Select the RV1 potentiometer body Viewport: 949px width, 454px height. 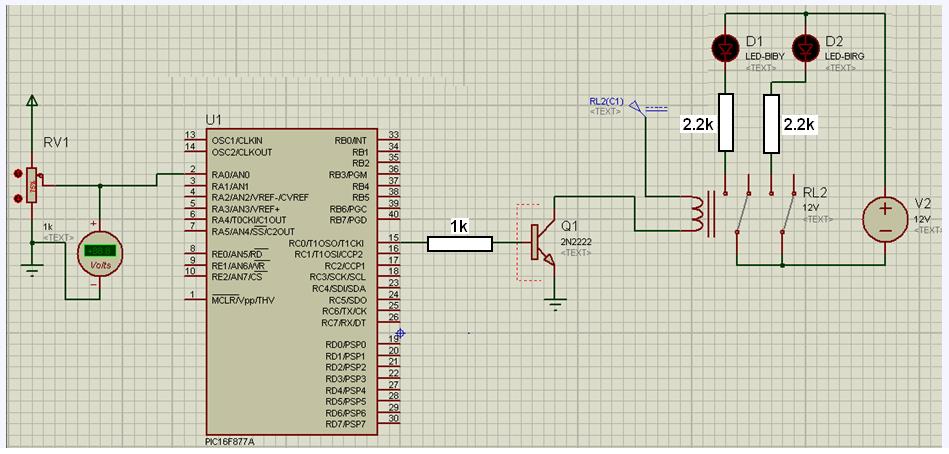(x=32, y=185)
